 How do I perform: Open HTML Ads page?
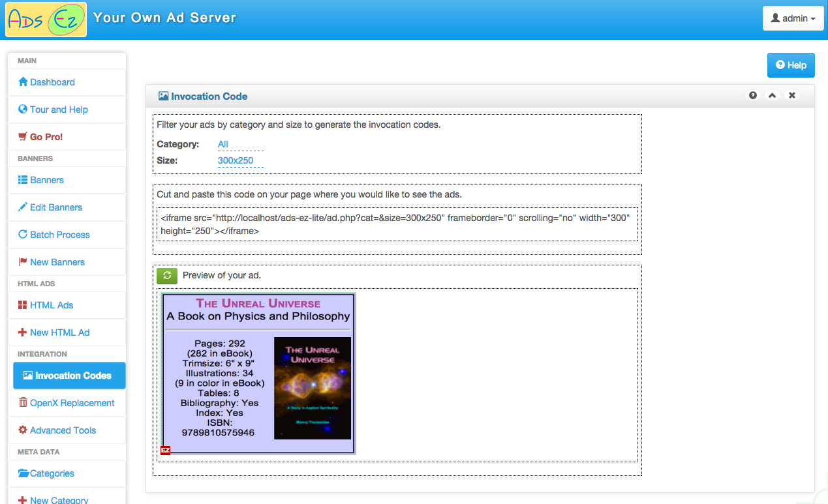67,305
